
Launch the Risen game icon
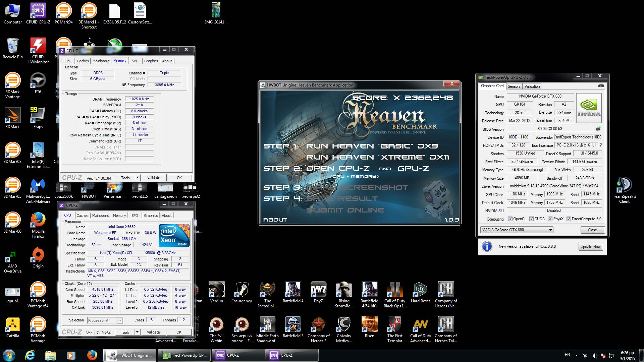click(x=369, y=327)
